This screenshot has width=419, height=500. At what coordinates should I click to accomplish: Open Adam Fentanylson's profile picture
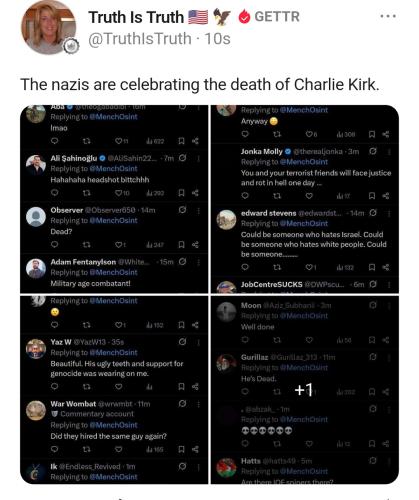36,268
